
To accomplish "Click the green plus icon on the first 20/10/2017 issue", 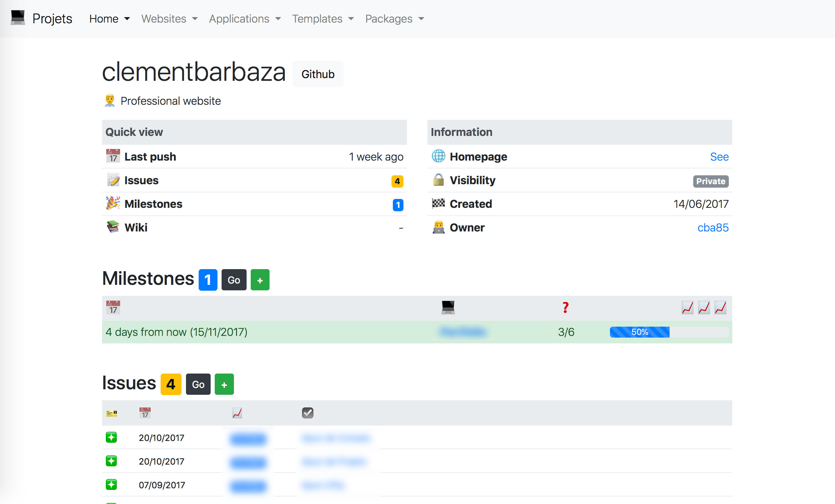I will pyautogui.click(x=111, y=437).
